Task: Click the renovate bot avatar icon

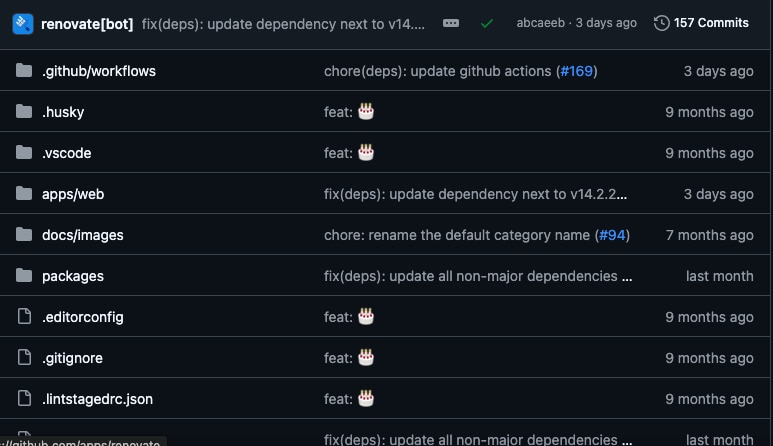Action: 23,24
